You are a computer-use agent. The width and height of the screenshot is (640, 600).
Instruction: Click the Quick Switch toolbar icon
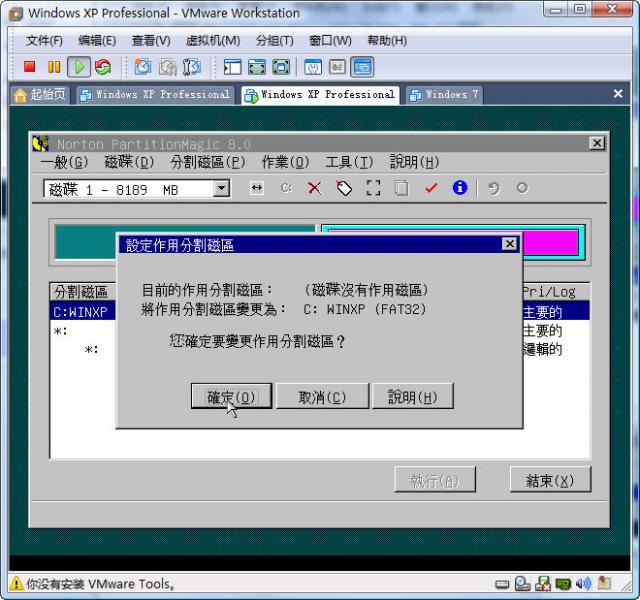point(257,67)
